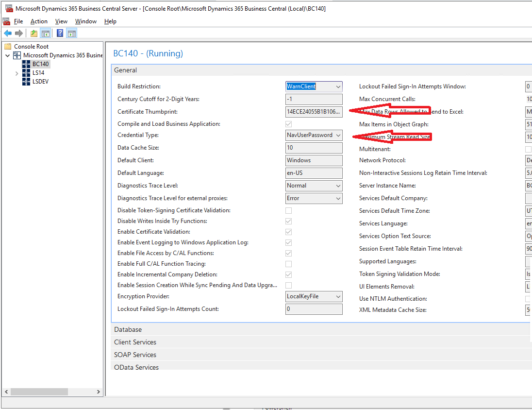Click the Up one level folder icon

tap(34, 34)
